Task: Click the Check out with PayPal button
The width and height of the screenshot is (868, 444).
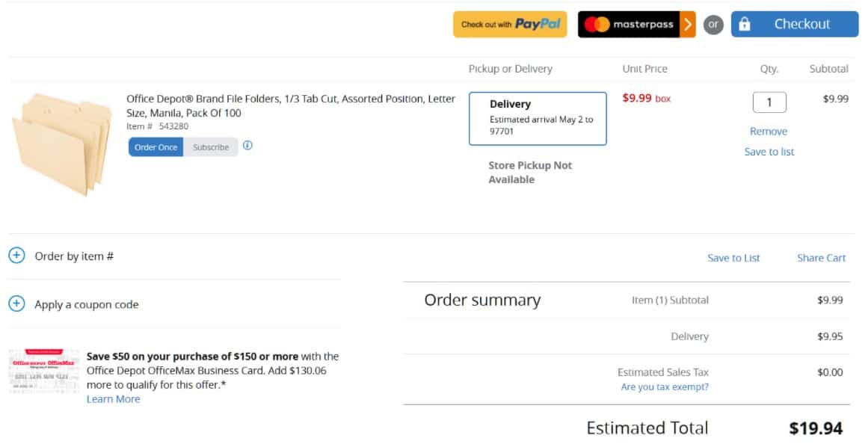Action: pos(510,24)
